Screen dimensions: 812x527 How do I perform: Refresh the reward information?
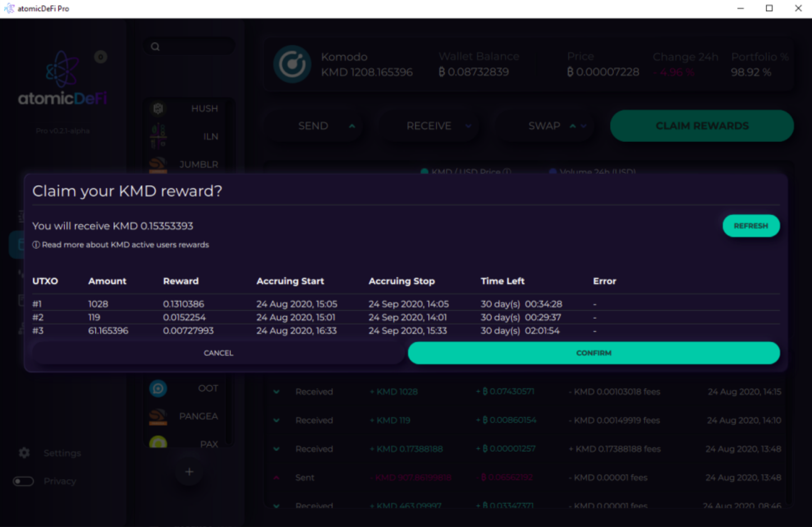(751, 226)
